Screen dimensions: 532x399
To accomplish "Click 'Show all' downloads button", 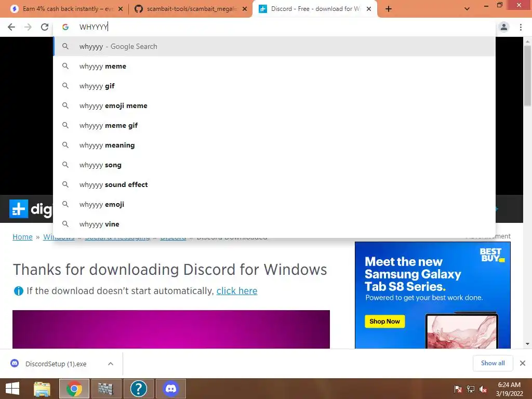I will click(493, 363).
